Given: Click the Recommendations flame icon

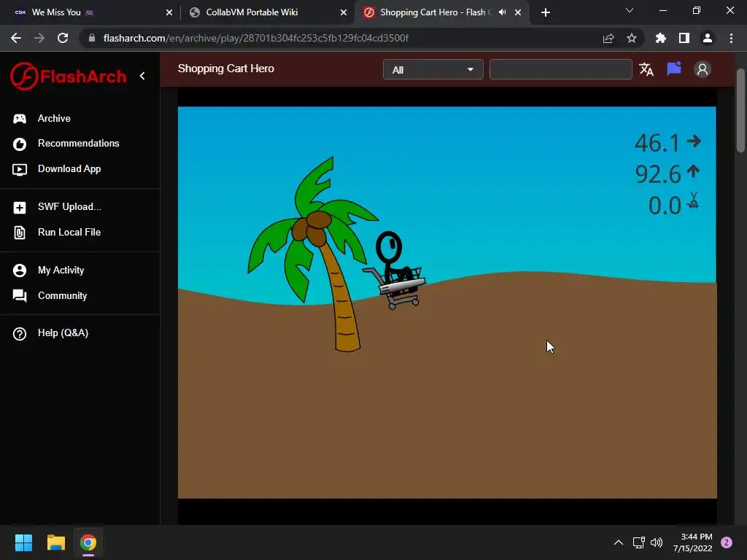Looking at the screenshot, I should click(20, 144).
